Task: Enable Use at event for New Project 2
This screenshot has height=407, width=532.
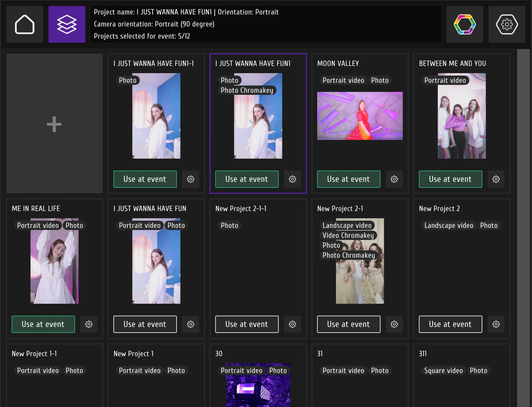Action: point(450,324)
